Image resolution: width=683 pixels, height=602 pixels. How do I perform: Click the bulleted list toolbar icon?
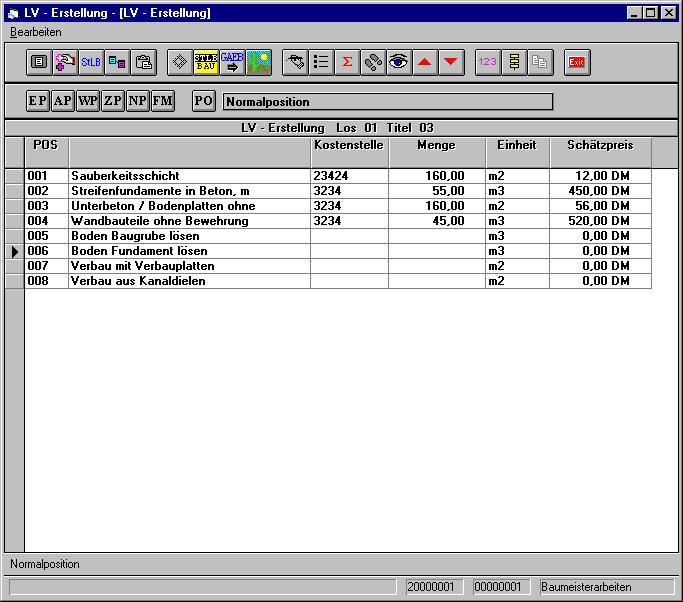[x=321, y=62]
